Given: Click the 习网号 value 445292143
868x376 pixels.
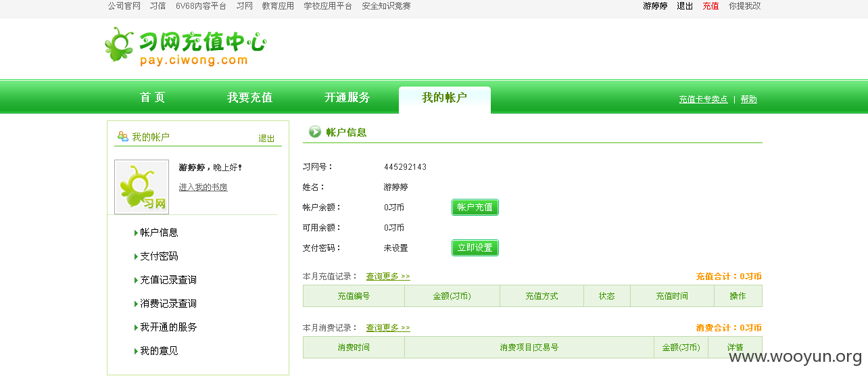Looking at the screenshot, I should (x=406, y=167).
